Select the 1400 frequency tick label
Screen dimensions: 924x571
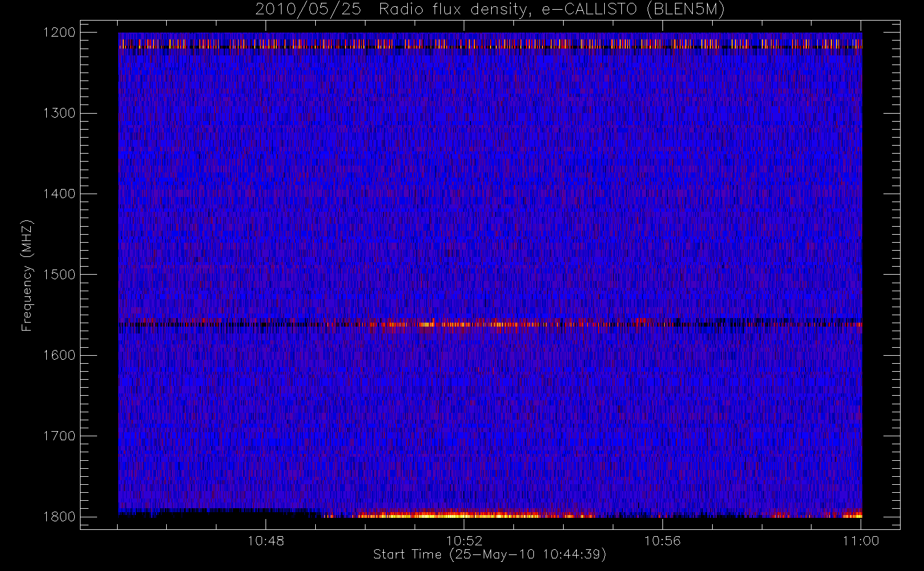click(x=59, y=194)
